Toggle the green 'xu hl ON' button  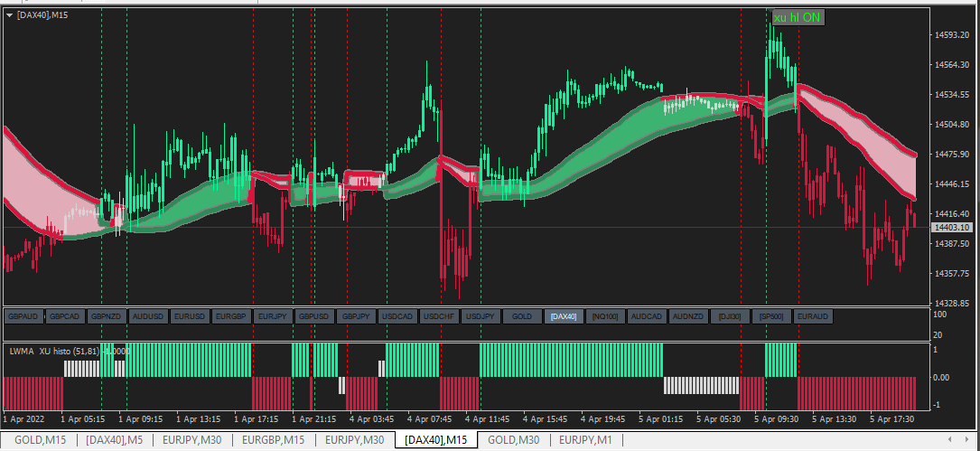[798, 17]
